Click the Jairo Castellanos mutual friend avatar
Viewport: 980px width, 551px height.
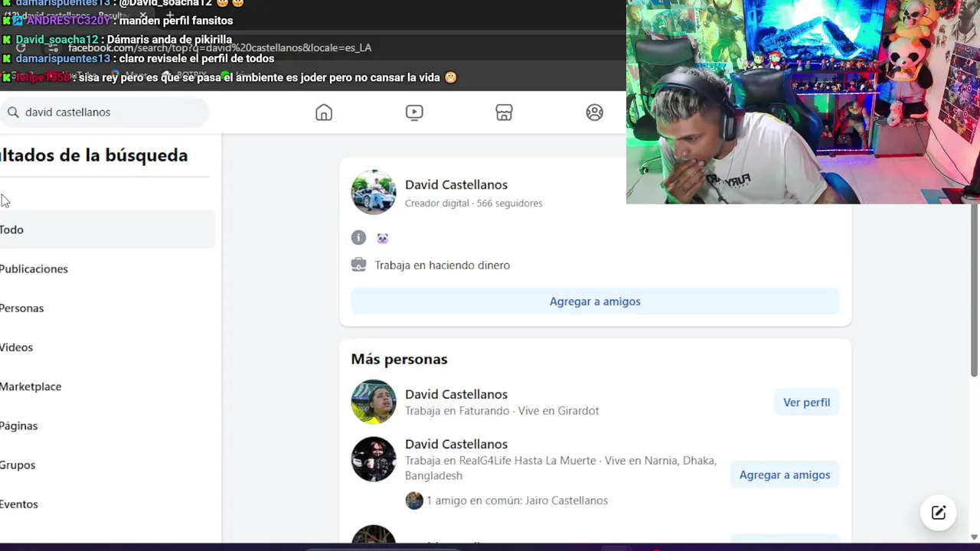414,500
